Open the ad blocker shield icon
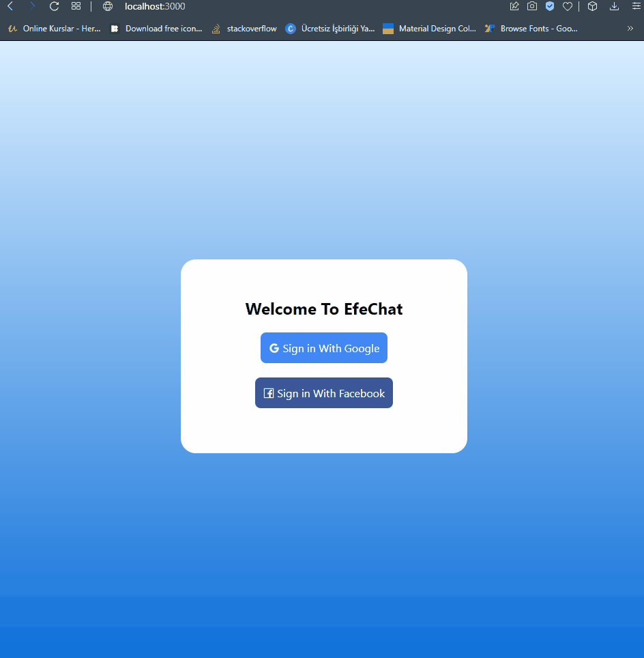 [x=550, y=6]
